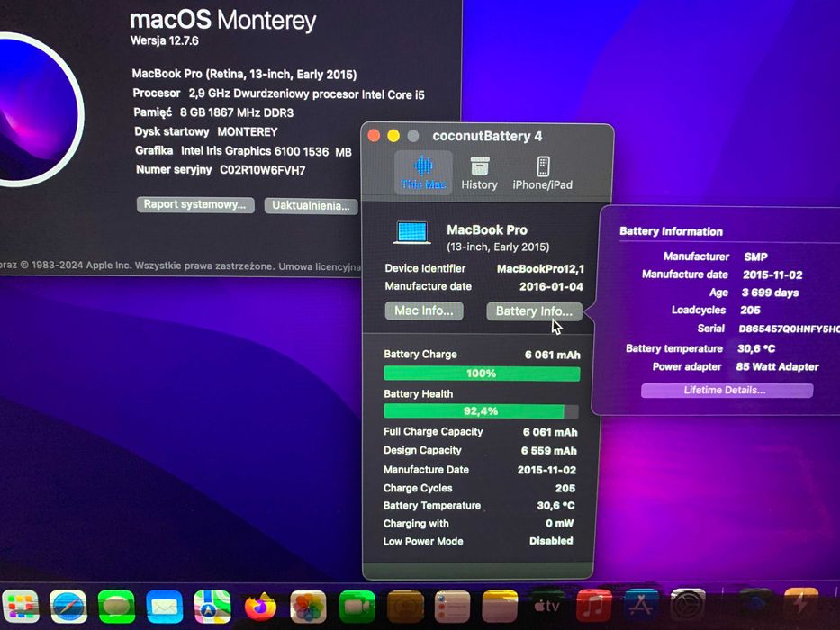Click Power adapter value 85 Watt Adapter

(777, 367)
